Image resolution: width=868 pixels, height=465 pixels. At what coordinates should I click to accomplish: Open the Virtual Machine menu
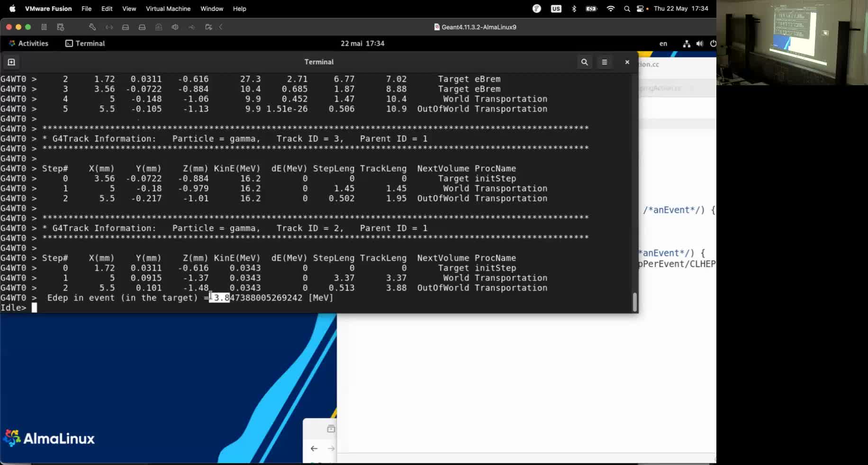(x=168, y=9)
